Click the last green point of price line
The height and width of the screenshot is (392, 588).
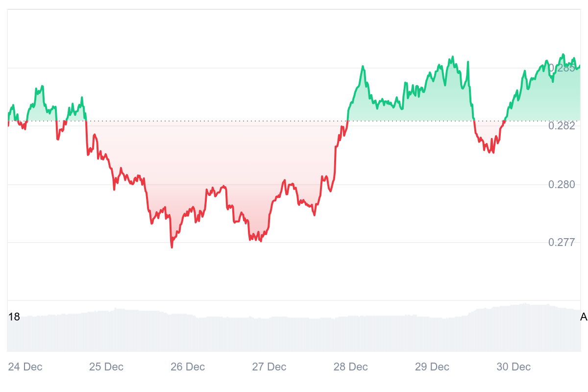pos(580,66)
